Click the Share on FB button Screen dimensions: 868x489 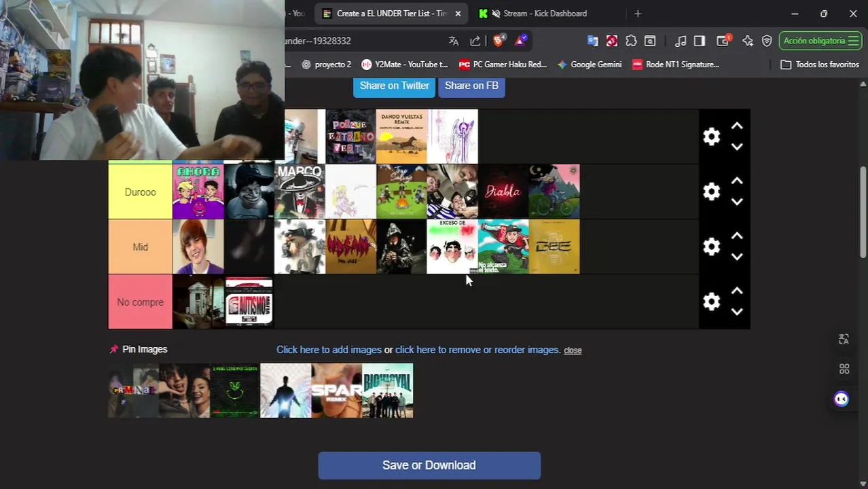coord(471,86)
